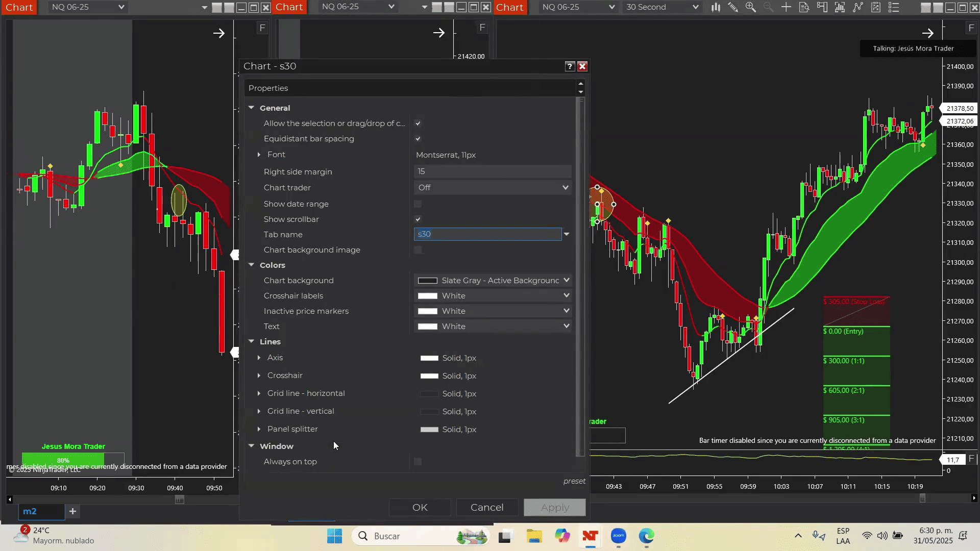Open NQ 06-25 instrument dropdown in rightmost chart
980x551 pixels.
578,7
